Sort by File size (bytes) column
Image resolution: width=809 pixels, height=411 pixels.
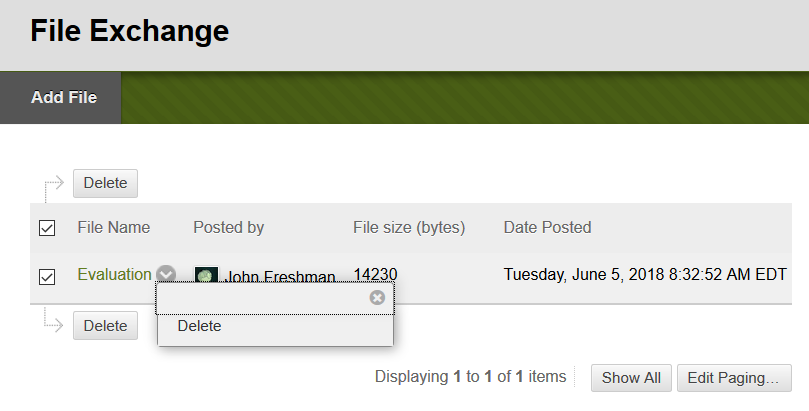click(409, 227)
